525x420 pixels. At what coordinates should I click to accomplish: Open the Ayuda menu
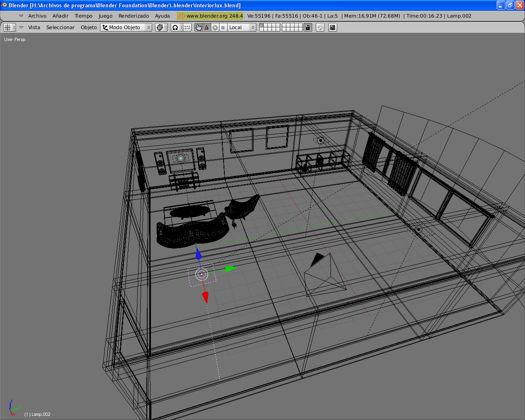tap(162, 16)
